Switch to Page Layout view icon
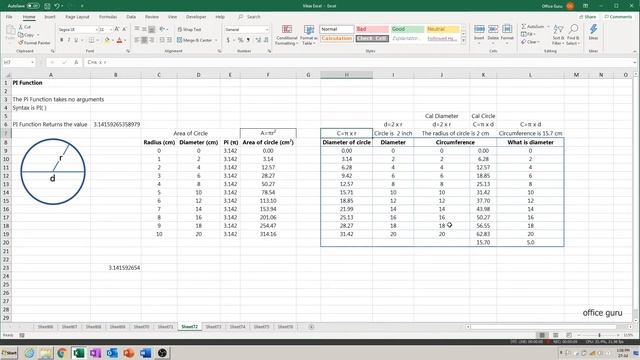Image resolution: width=640 pixels, height=360 pixels. [556, 335]
